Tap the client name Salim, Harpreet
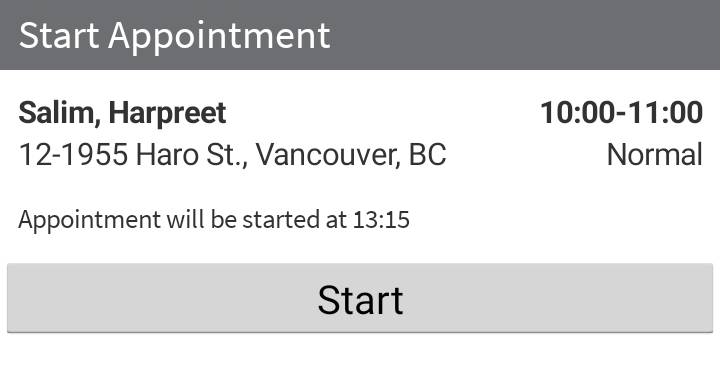720x387 pixels. (122, 113)
